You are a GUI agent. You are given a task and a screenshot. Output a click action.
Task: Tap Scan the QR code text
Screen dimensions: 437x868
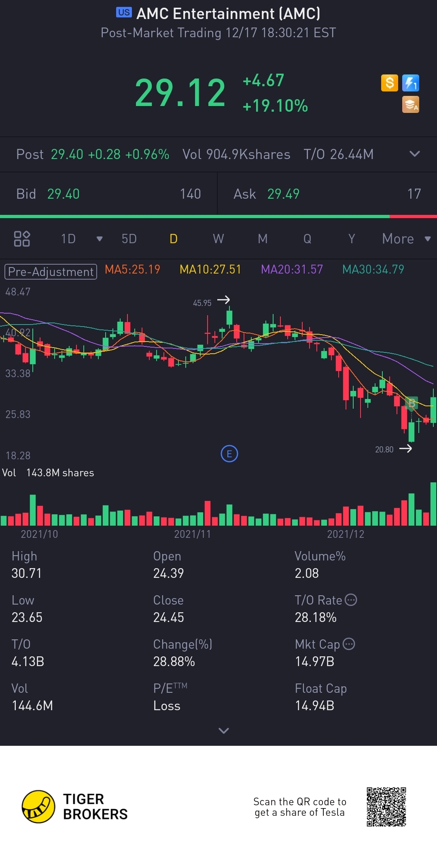pyautogui.click(x=300, y=807)
